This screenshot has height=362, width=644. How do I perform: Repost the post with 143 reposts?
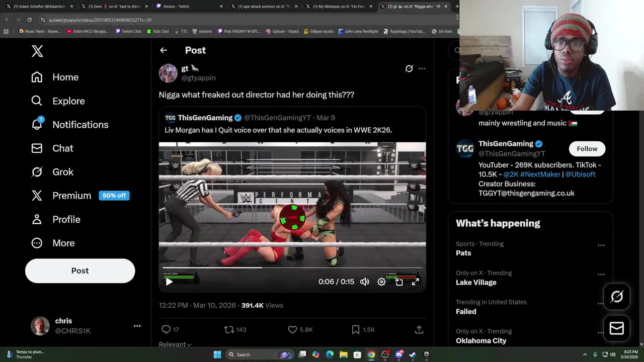tap(235, 329)
